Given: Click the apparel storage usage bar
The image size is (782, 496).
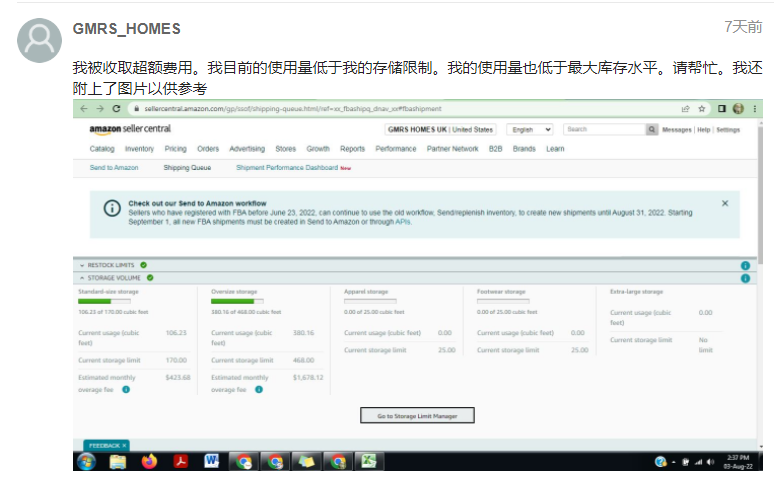Looking at the screenshot, I should [370, 301].
